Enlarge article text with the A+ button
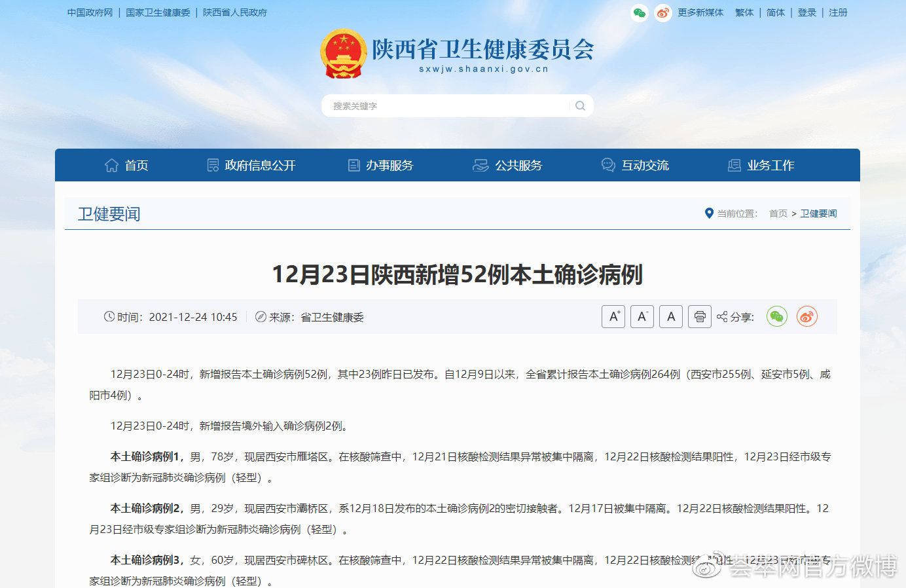 pyautogui.click(x=613, y=316)
